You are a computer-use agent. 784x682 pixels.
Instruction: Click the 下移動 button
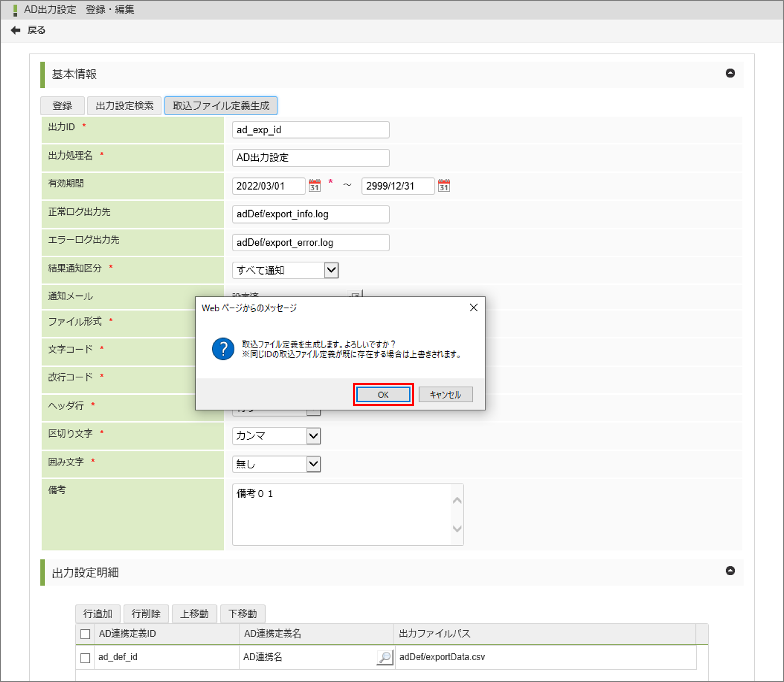pyautogui.click(x=242, y=613)
